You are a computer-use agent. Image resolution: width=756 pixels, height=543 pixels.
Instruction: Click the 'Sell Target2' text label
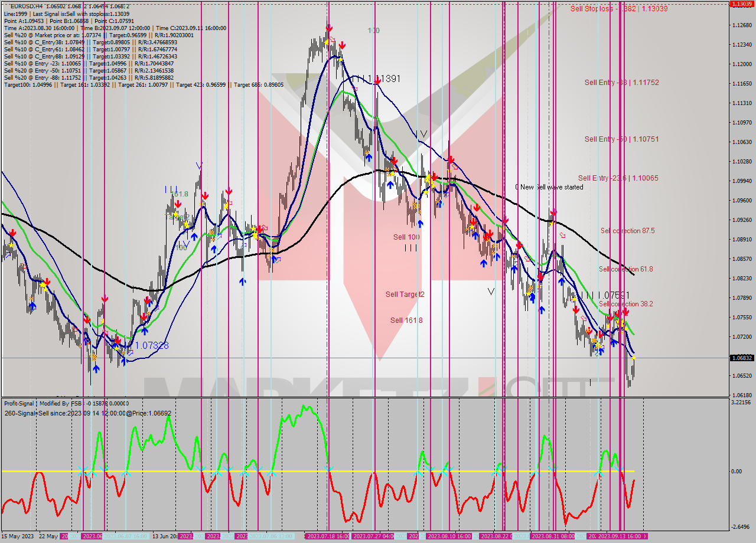406,294
